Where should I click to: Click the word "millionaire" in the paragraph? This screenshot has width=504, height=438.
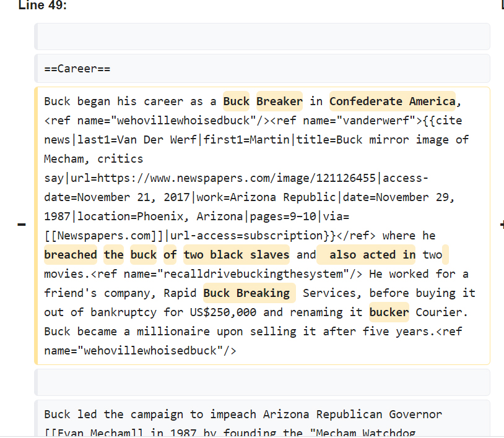(x=173, y=332)
